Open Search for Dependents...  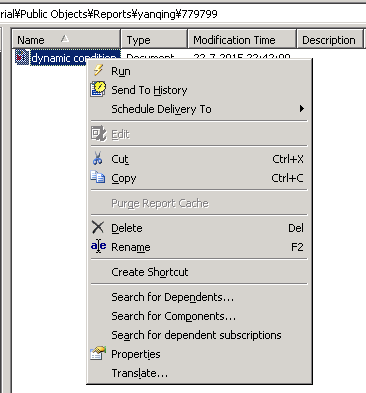click(x=199, y=297)
